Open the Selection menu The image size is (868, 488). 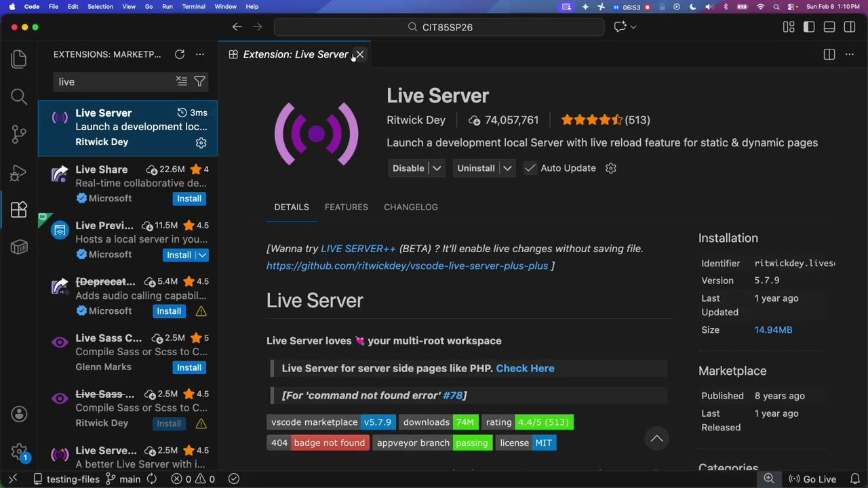100,7
